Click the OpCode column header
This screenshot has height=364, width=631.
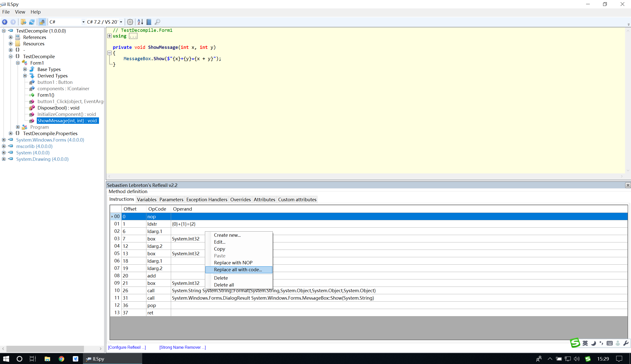[158, 209]
